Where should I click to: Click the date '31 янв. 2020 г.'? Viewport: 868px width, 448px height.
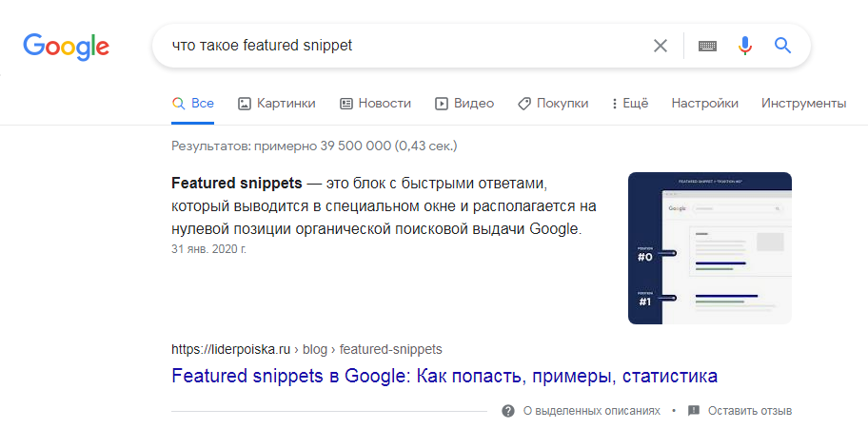tap(208, 249)
